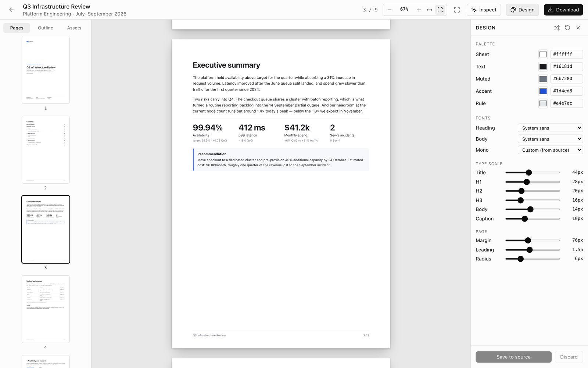Click the page footer "Q3 Infrastructure Review"
The image size is (588, 368).
[209, 335]
